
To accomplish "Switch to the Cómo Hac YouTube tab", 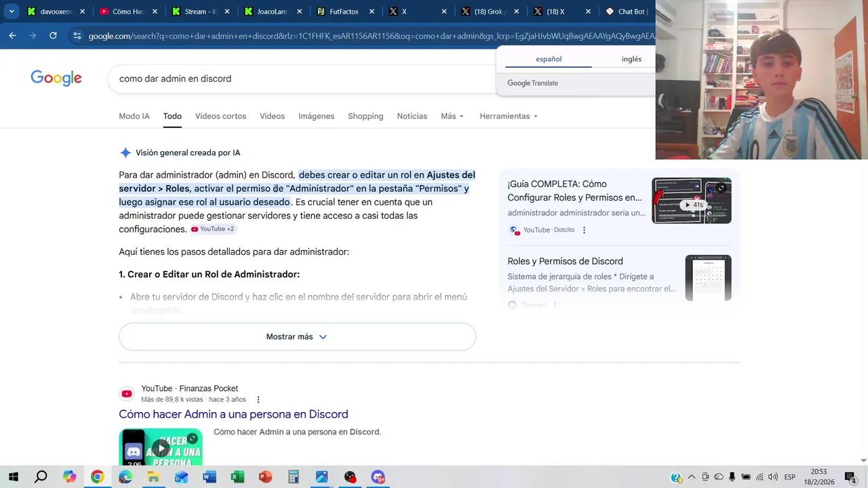I will click(x=127, y=12).
